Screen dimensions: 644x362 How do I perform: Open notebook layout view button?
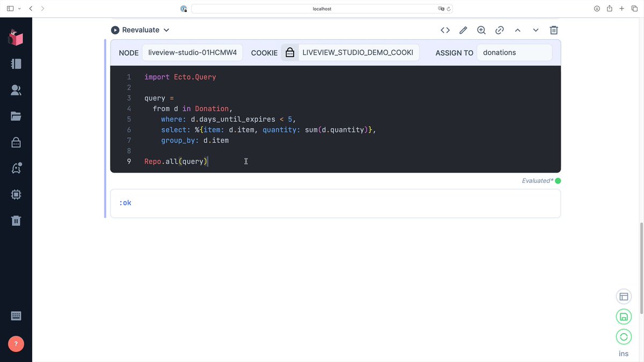coord(624,297)
